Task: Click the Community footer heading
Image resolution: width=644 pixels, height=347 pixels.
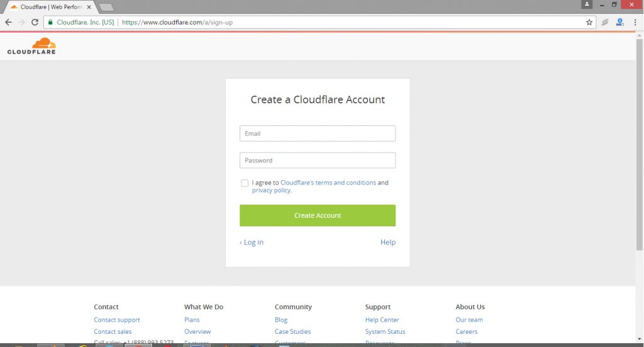Action: pyautogui.click(x=293, y=307)
